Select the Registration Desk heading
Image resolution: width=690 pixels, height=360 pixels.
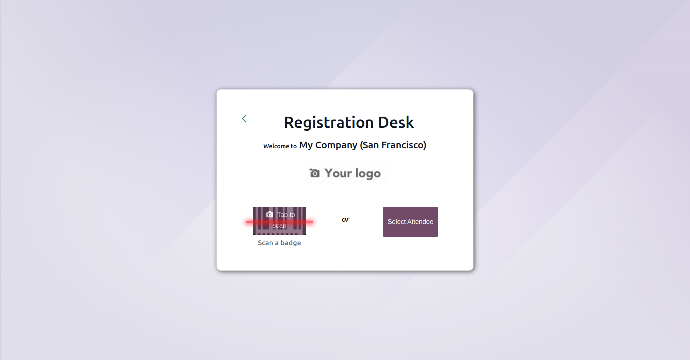[349, 122]
